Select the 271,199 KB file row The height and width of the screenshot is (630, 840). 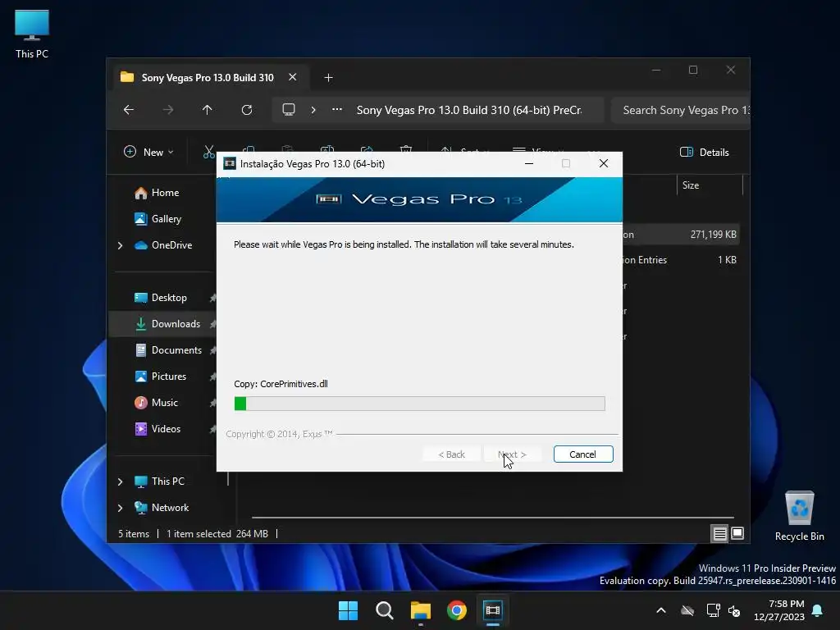680,234
